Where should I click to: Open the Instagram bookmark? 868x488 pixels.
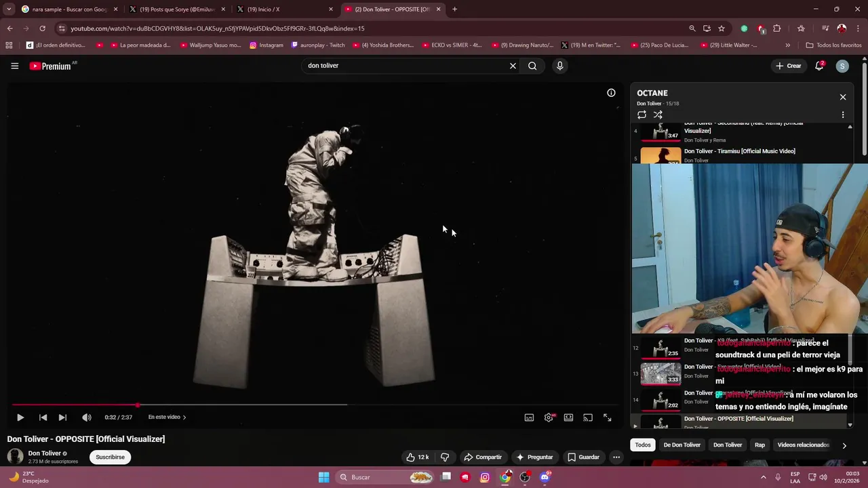[x=267, y=45]
